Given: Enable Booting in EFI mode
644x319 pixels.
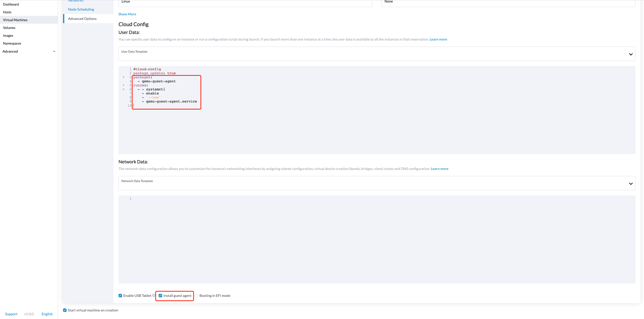Looking at the screenshot, I should pyautogui.click(x=196, y=295).
